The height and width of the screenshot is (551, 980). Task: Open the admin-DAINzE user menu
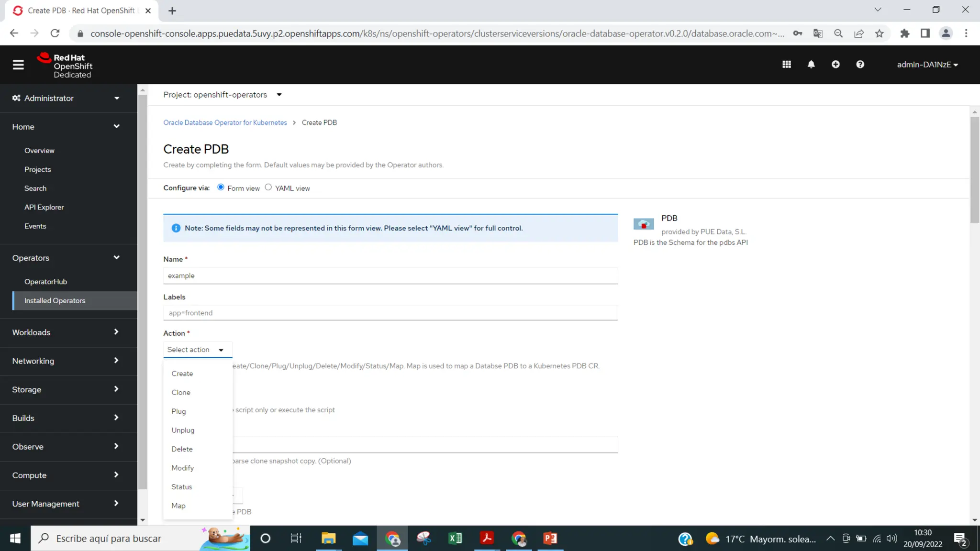[927, 65]
